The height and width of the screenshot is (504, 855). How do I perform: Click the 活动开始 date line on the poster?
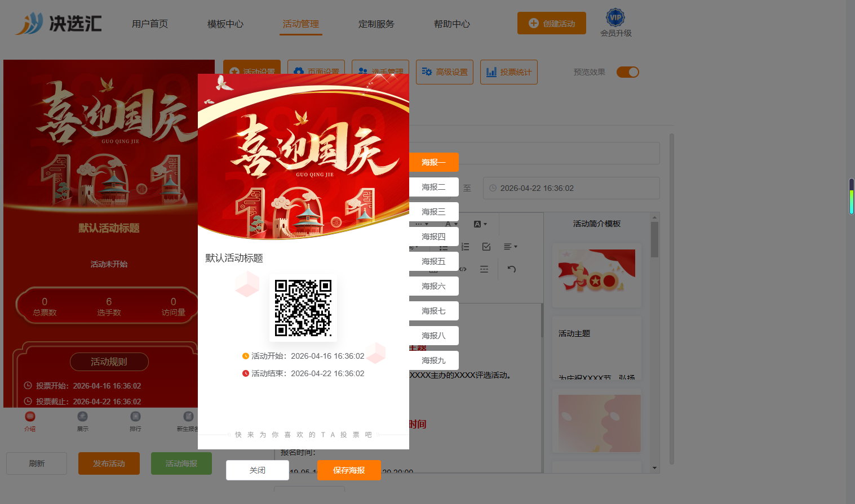(303, 356)
